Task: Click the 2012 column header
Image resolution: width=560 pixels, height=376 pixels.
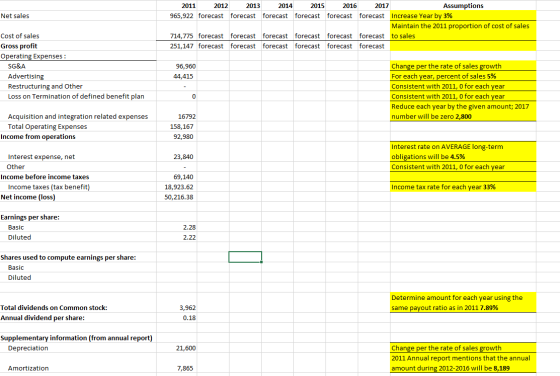Action: point(221,5)
